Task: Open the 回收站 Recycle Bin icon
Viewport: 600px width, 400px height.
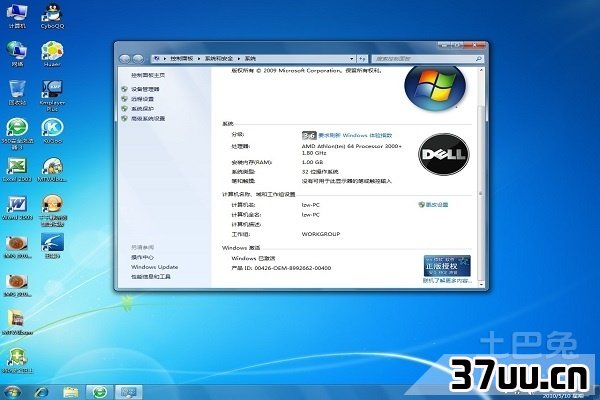Action: click(x=17, y=92)
